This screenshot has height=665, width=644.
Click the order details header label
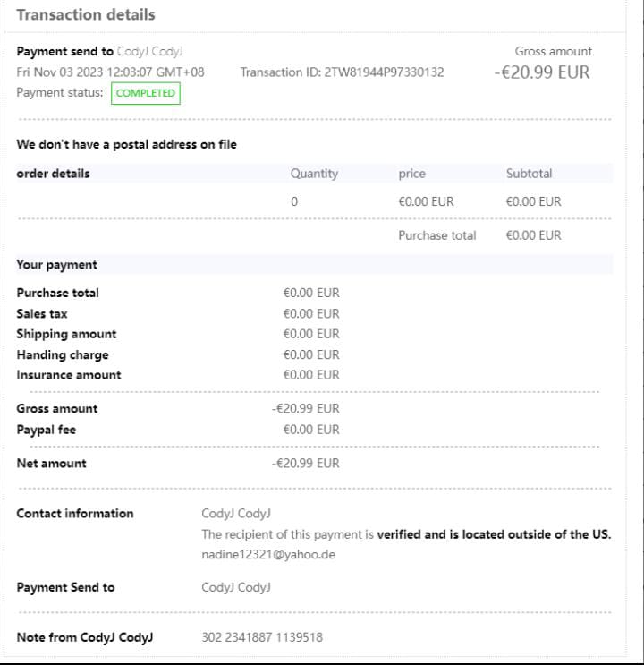click(53, 174)
